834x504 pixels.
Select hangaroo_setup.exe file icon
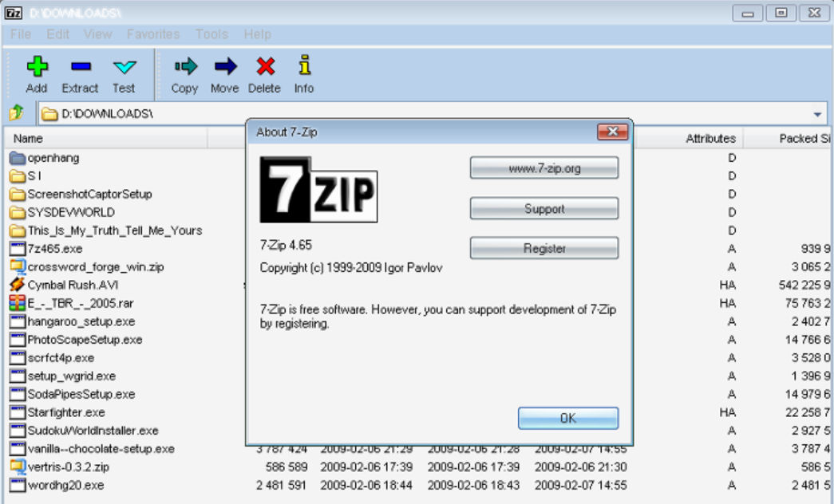click(18, 321)
